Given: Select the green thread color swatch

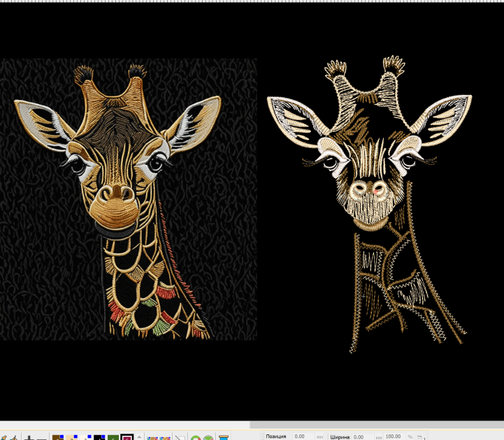Looking at the screenshot, I should (113, 437).
